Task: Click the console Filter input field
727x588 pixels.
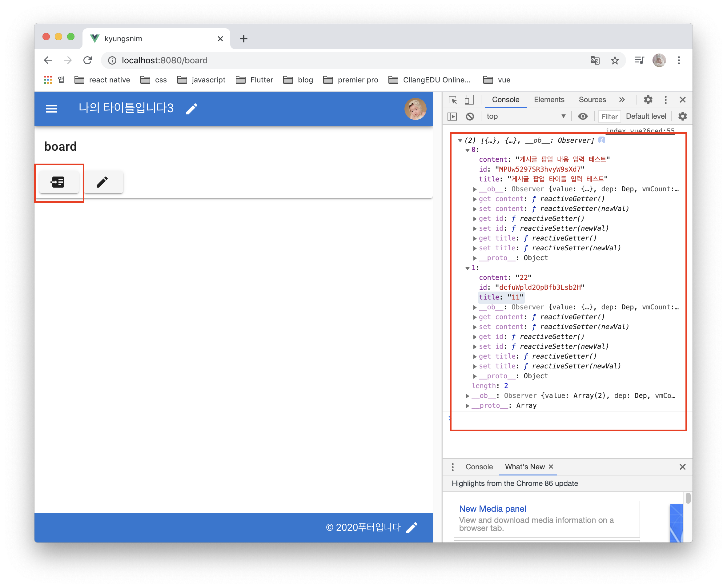Action: [609, 117]
